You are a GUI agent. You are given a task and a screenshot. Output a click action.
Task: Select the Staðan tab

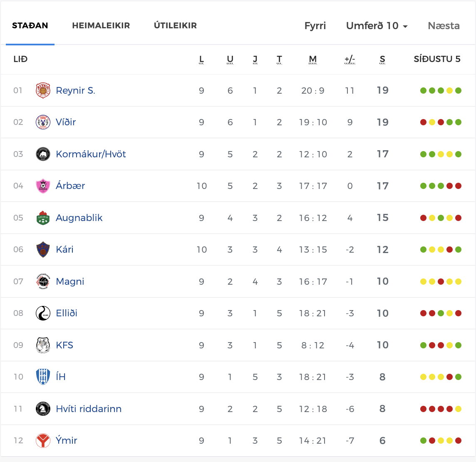tap(30, 25)
